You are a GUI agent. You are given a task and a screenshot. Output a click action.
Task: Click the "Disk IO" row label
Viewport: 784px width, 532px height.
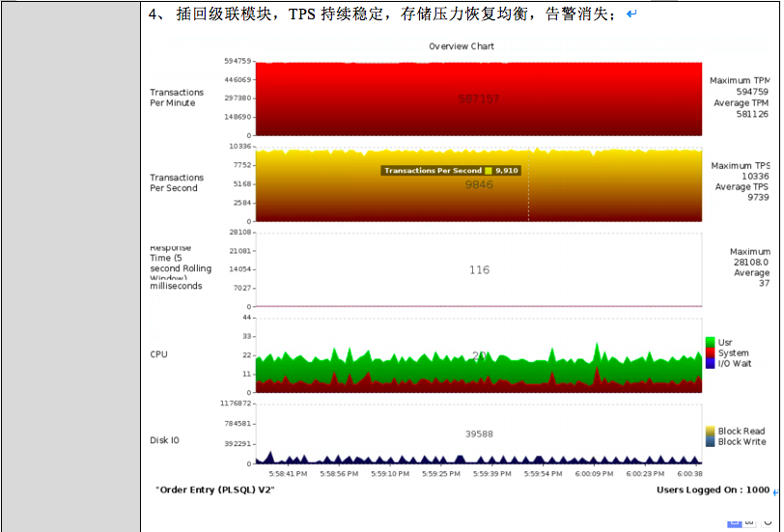click(x=164, y=440)
